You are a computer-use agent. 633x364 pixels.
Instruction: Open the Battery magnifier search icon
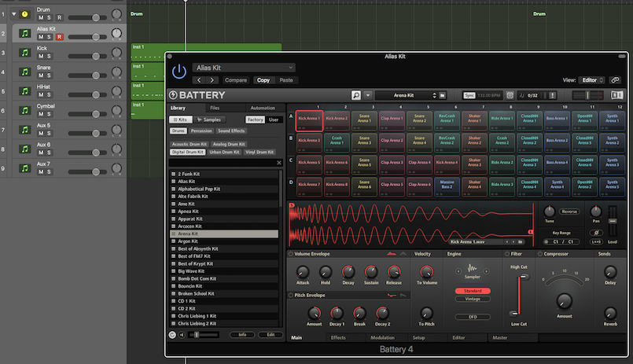pyautogui.click(x=356, y=95)
